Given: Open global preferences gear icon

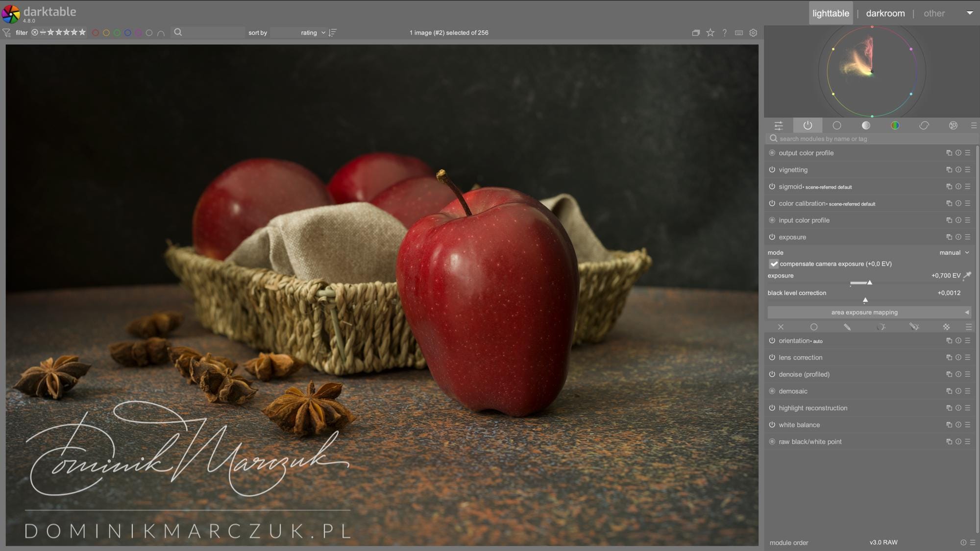Looking at the screenshot, I should click(753, 33).
